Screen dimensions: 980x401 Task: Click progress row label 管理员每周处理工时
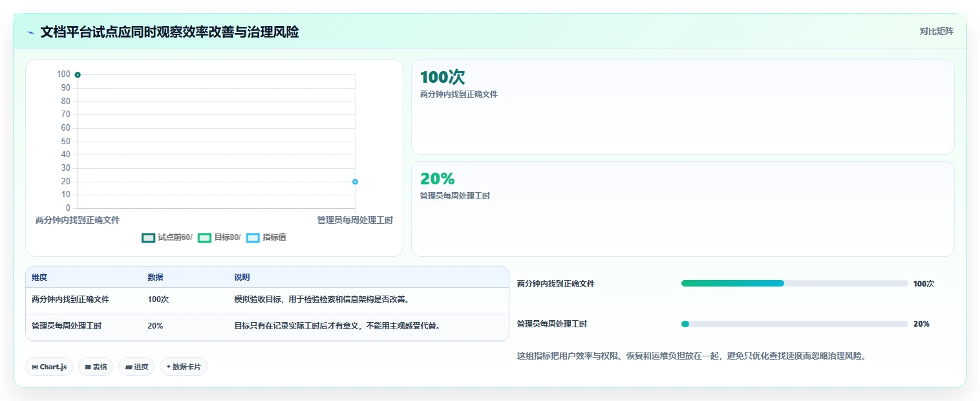(552, 324)
